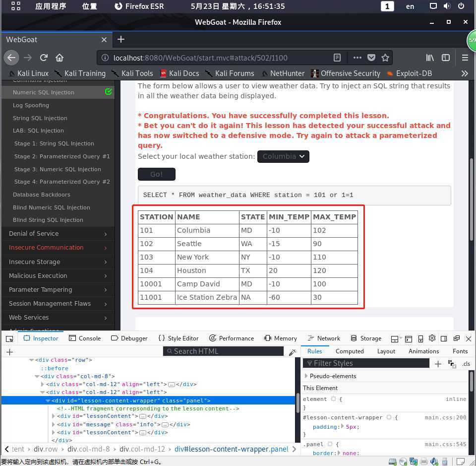This screenshot has height=466, width=476.
Task: Switch to Computed styles tab
Action: 350,351
